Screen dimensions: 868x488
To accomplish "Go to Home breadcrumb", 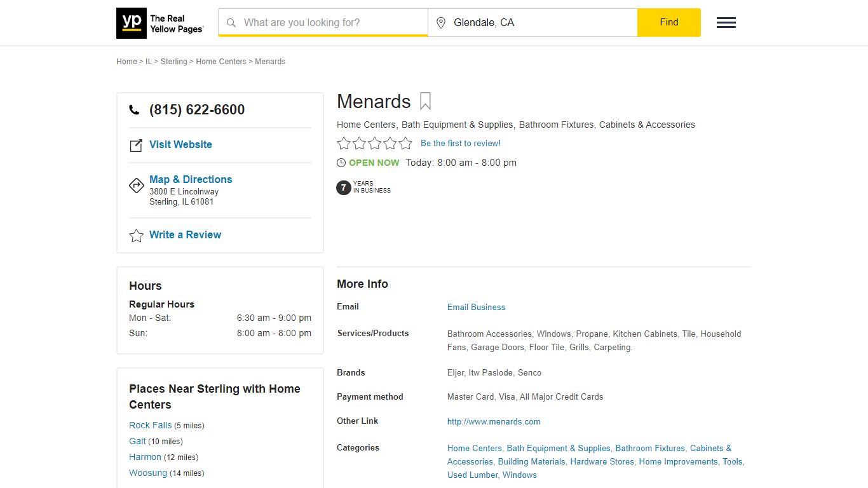I will click(126, 62).
